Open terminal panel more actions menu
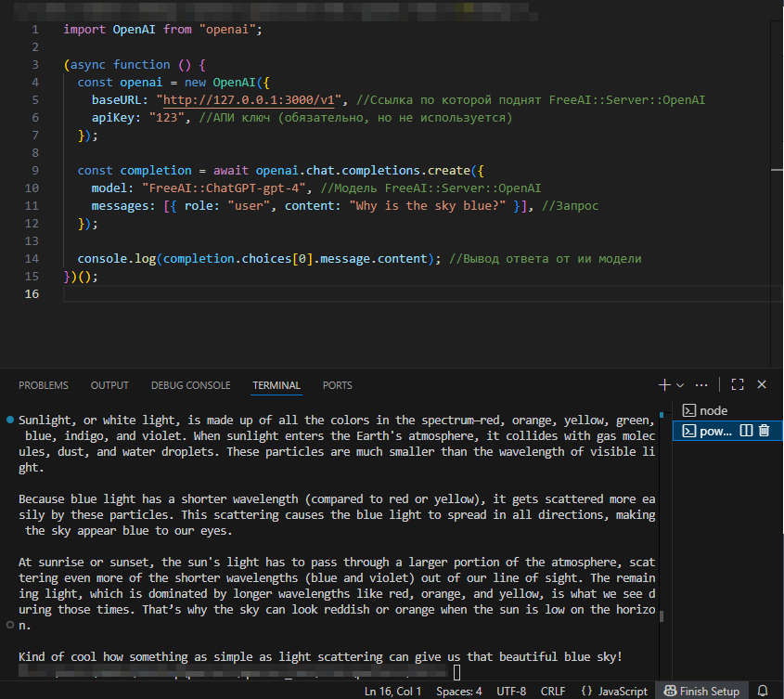 (701, 384)
